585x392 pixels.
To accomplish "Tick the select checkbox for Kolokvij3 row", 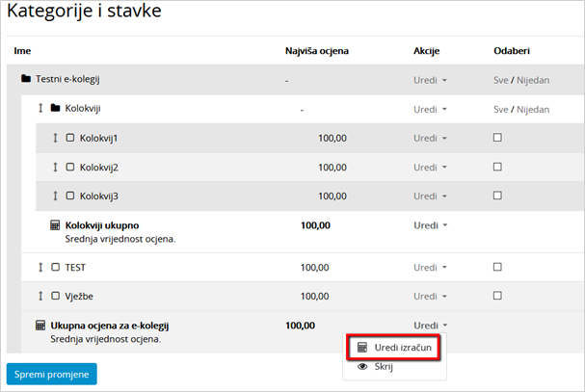I will click(497, 196).
